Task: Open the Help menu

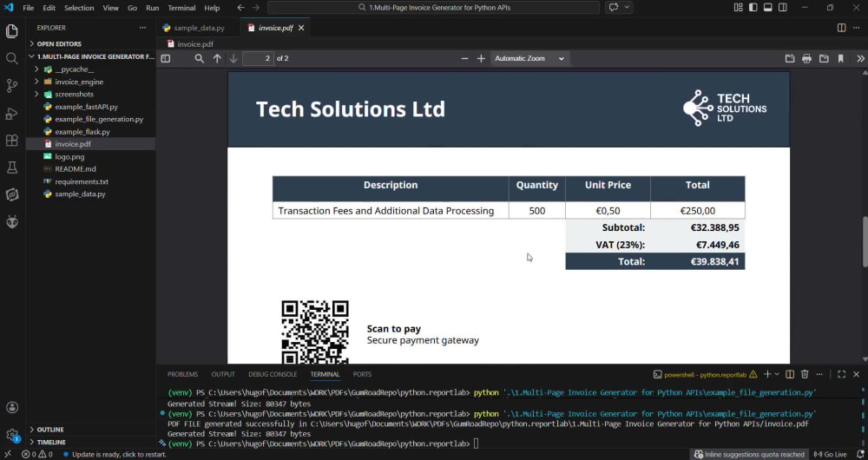Action: tap(212, 8)
